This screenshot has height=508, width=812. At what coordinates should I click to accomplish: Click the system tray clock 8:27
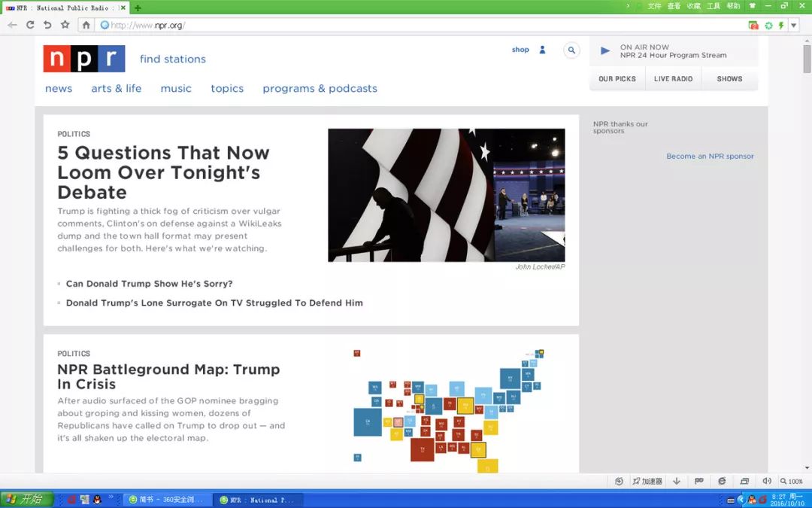[x=787, y=500]
